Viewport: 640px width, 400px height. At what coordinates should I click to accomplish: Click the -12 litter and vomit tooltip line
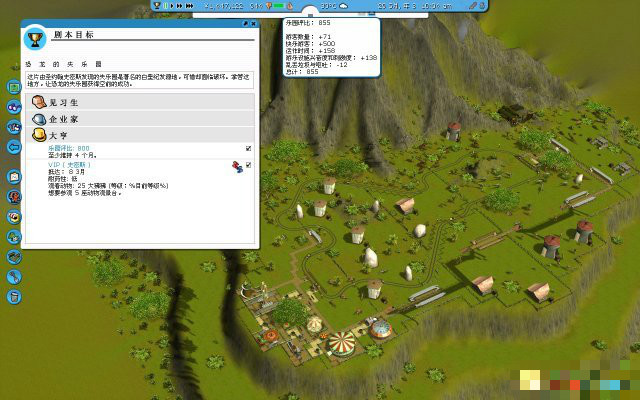click(316, 65)
